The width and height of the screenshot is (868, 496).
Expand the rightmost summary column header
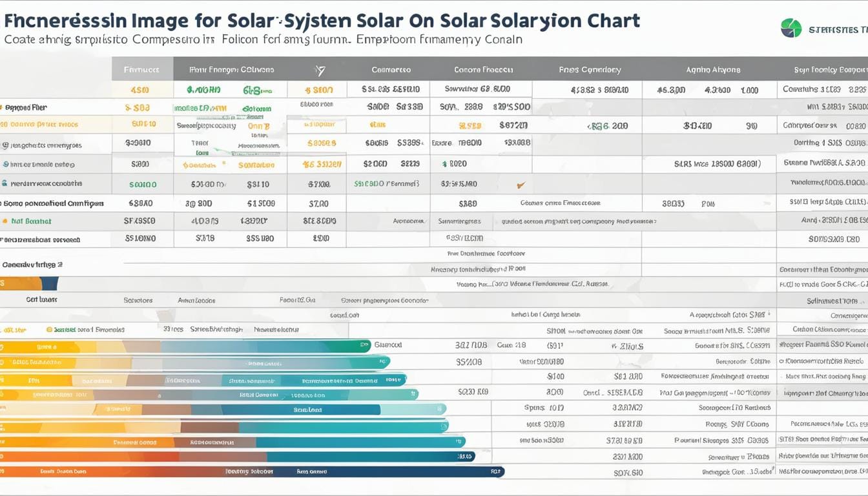click(827, 68)
